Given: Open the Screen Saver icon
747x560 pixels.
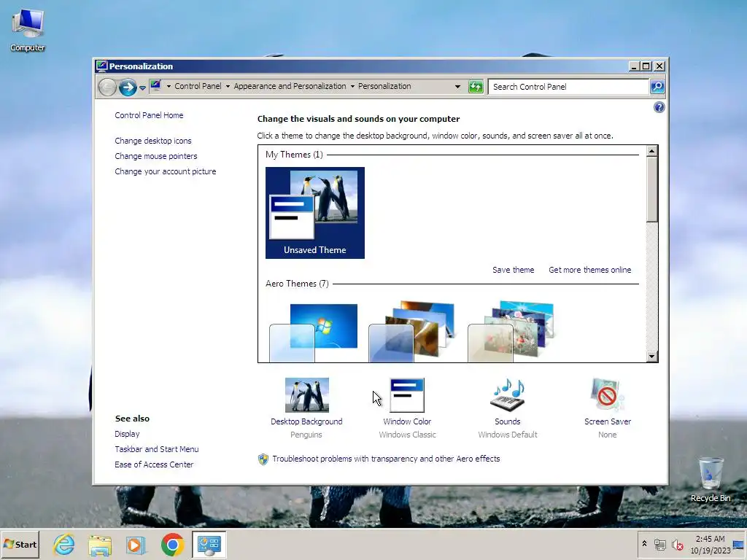Looking at the screenshot, I should click(x=607, y=394).
